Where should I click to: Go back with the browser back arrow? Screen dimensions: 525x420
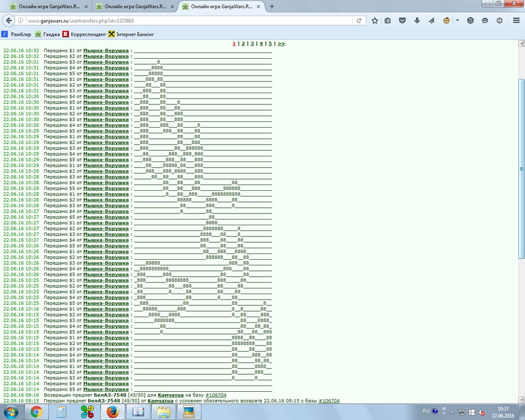click(x=8, y=20)
